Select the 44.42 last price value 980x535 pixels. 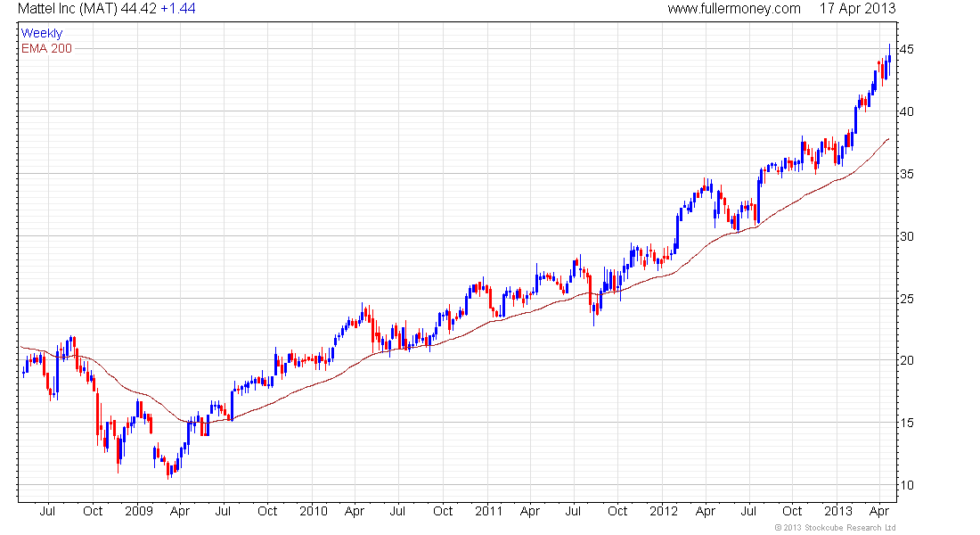pyautogui.click(x=138, y=9)
